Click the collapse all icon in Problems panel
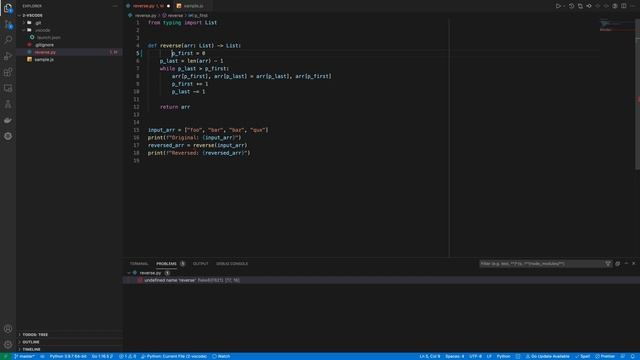Image resolution: width=640 pixels, height=360 pixels. (618, 264)
